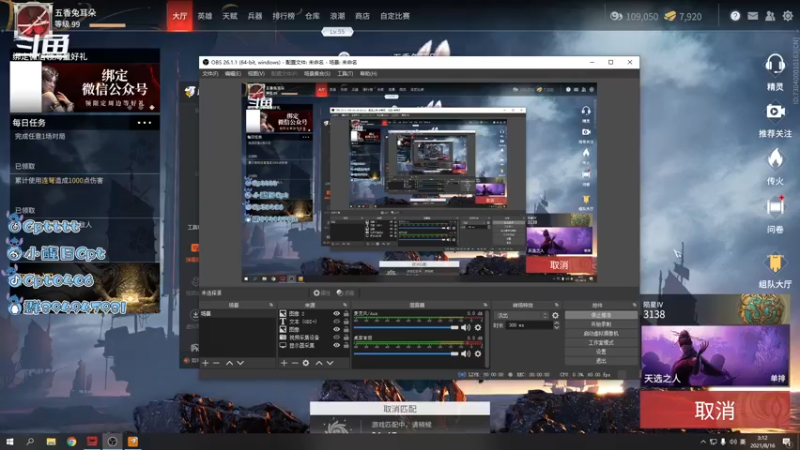
Task: Switch to game 排行榜 tab
Action: click(x=284, y=16)
